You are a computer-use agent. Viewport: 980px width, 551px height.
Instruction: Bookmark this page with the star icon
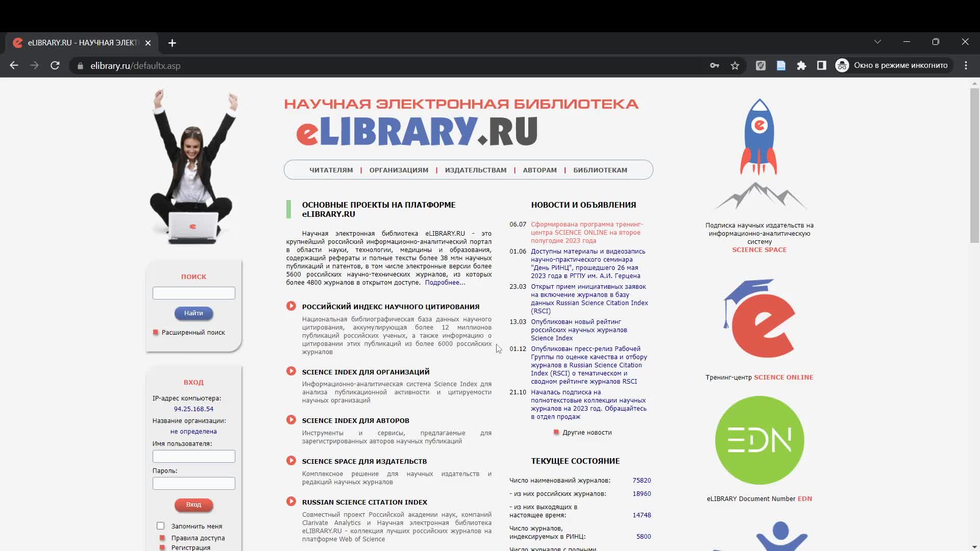pos(735,65)
